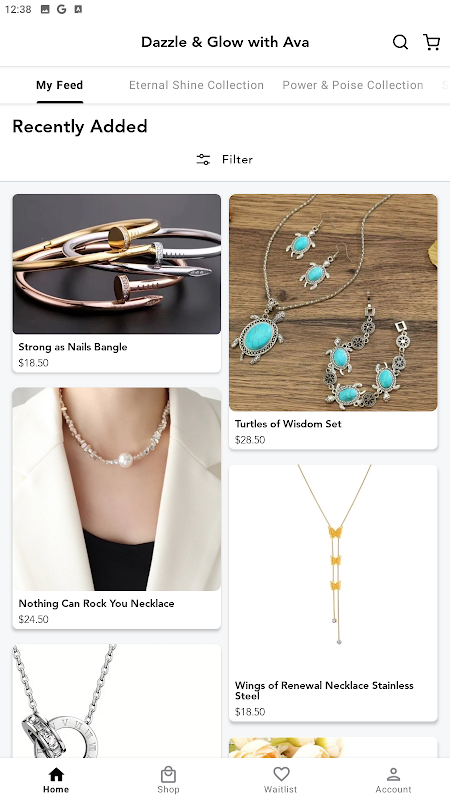Switch to Power & Poise Collection tab
This screenshot has width=450, height=800.
[x=353, y=85]
